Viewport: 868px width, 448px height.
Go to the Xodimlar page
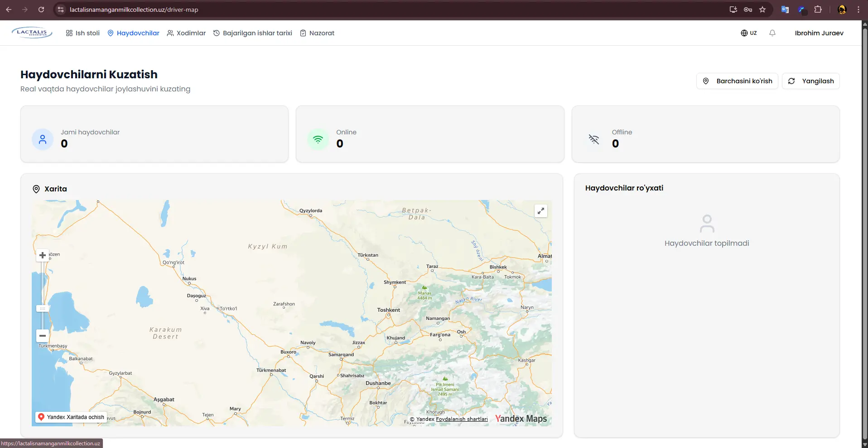(186, 33)
